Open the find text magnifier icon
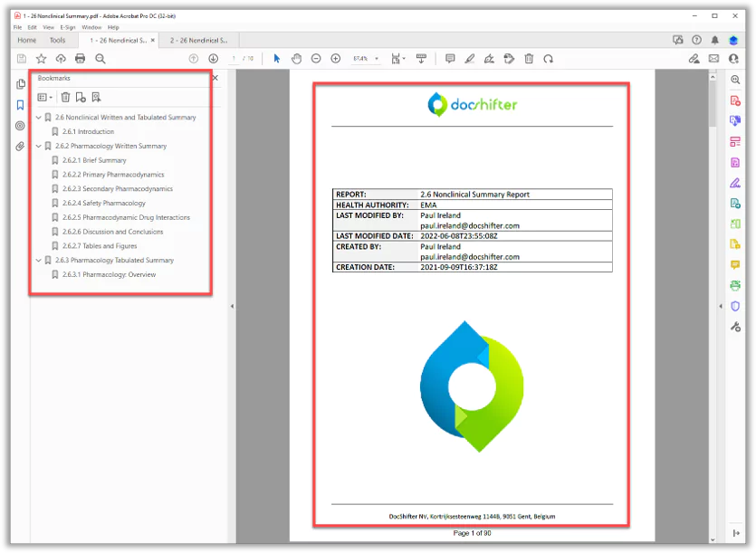The height and width of the screenshot is (553, 756). pos(100,59)
